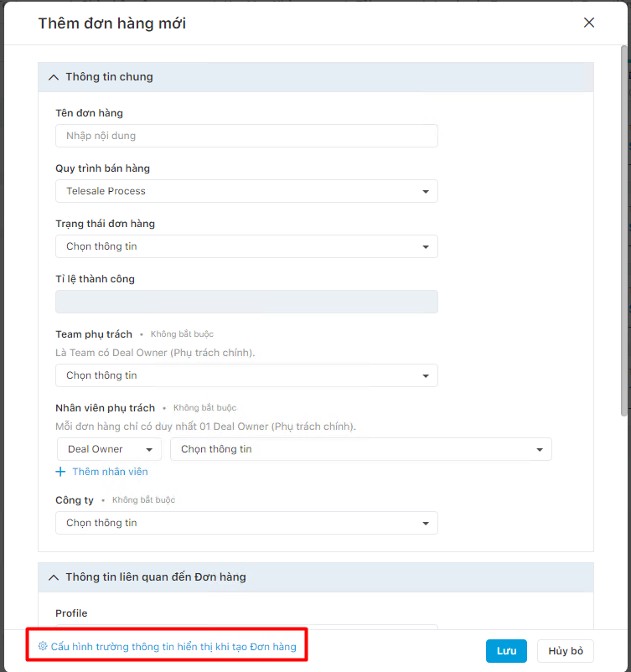Click the Lưu button
The width and height of the screenshot is (631, 672).
coord(506,651)
